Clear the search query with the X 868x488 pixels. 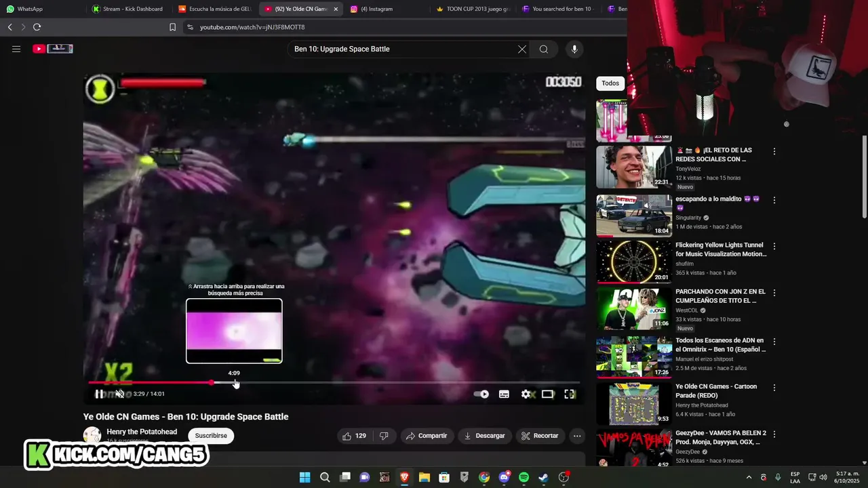pyautogui.click(x=522, y=49)
